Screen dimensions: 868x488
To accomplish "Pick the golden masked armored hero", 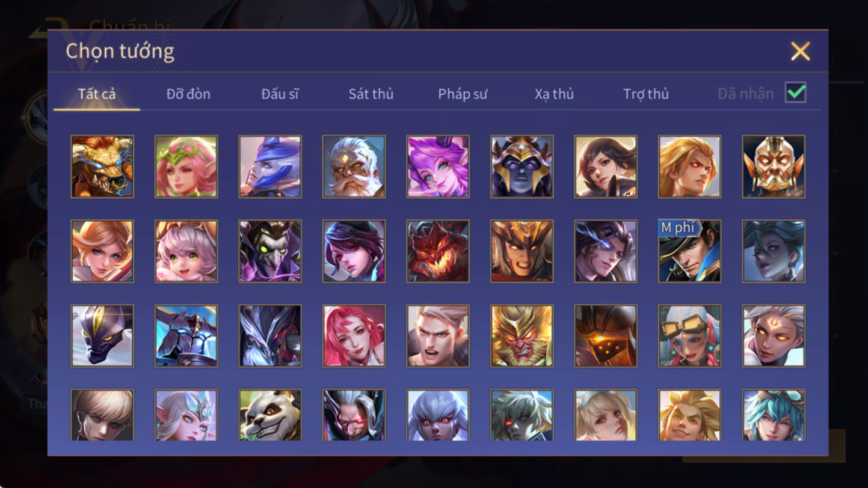I will 774,166.
